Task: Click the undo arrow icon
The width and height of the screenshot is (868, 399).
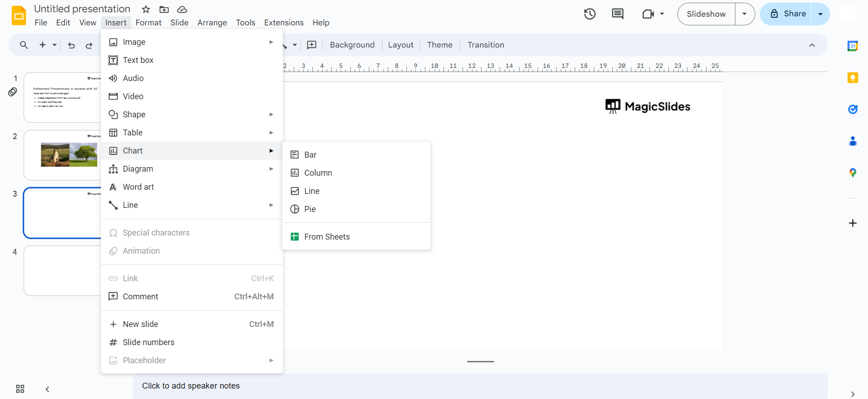Action: click(x=72, y=45)
